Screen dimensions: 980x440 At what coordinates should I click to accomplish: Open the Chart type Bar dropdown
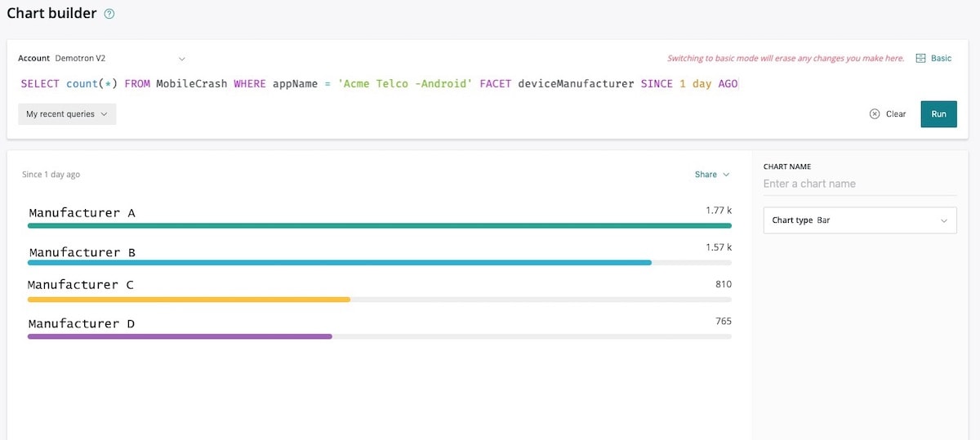(x=860, y=220)
